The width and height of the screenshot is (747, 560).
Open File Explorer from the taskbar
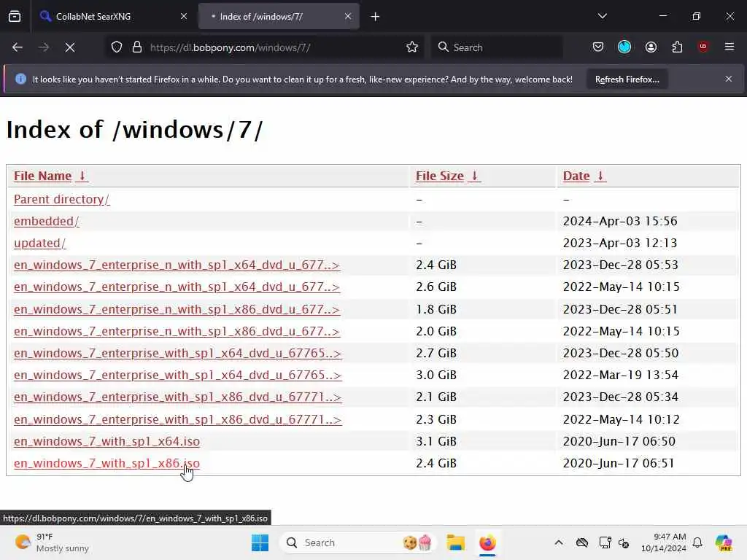455,542
